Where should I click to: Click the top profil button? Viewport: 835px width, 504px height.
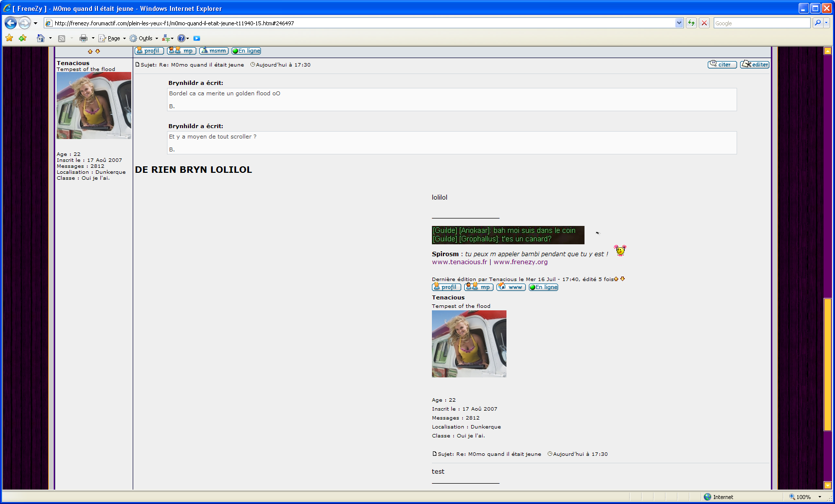(149, 51)
